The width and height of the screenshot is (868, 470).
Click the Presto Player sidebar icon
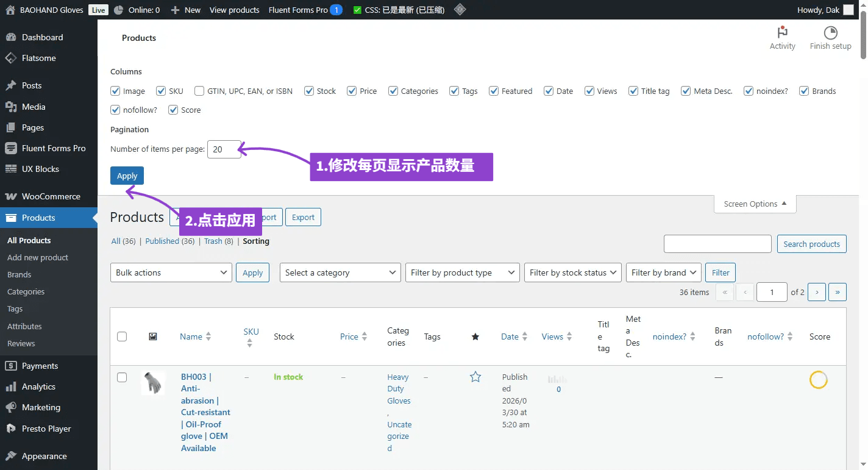[11, 429]
